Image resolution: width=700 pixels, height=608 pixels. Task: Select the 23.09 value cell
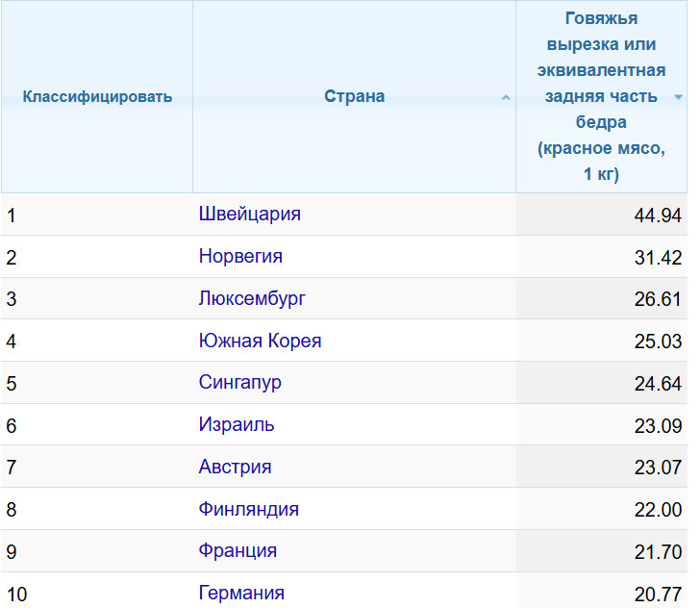[x=658, y=425]
